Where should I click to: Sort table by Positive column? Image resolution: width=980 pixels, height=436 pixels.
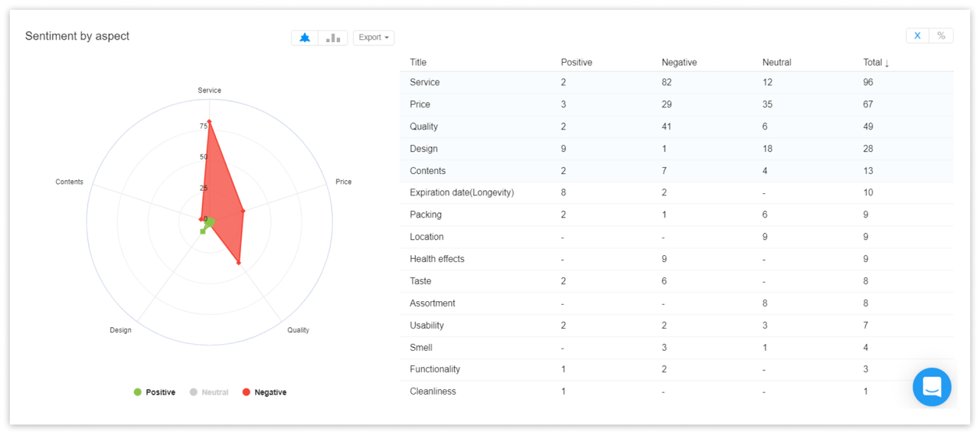click(x=576, y=62)
